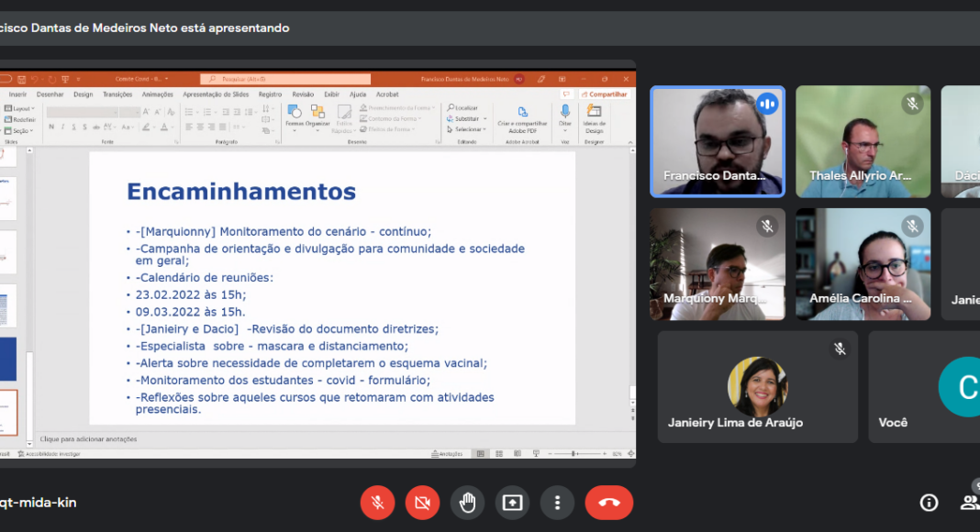The width and height of the screenshot is (980, 532).
Task: Unmute the microphone in Meet toolbar
Action: [x=377, y=503]
